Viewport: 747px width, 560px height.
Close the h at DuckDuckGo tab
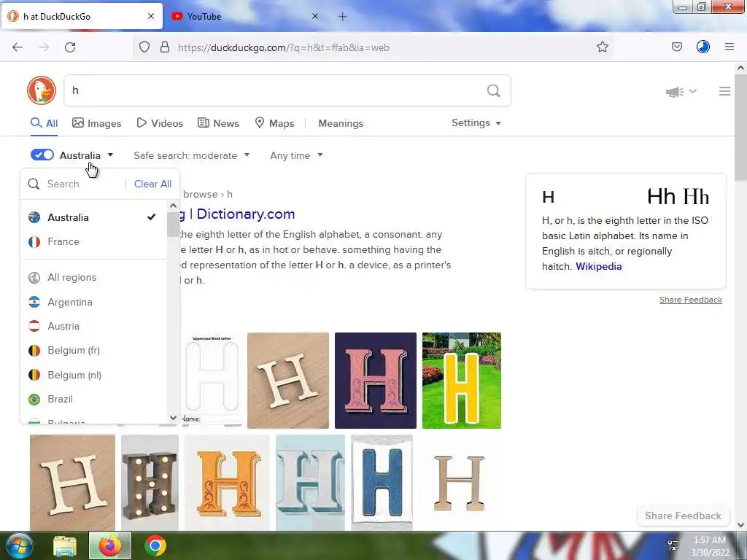pyautogui.click(x=150, y=16)
